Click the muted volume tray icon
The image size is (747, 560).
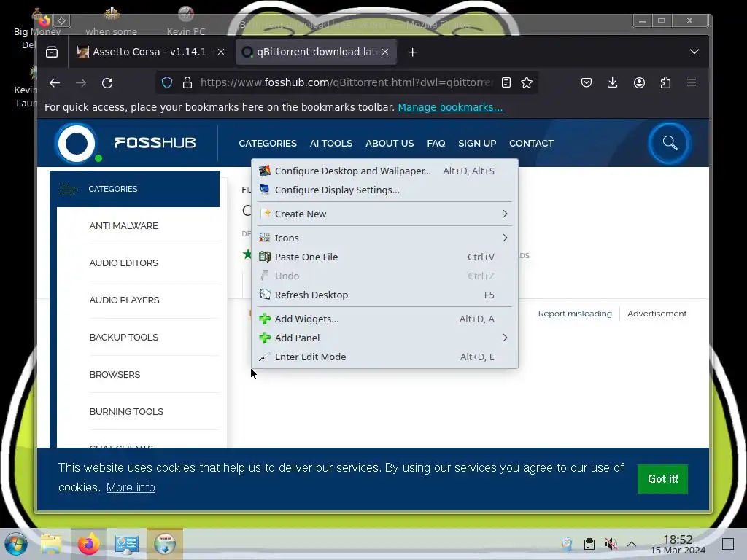(611, 543)
